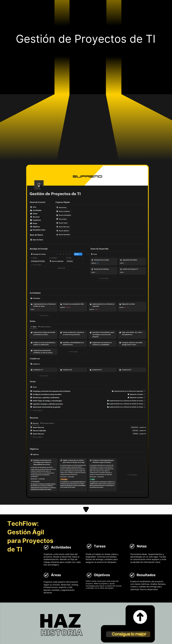Open Fortalecer la ciberseguridad objective card
The height and width of the screenshot is (644, 172).
click(102, 475)
